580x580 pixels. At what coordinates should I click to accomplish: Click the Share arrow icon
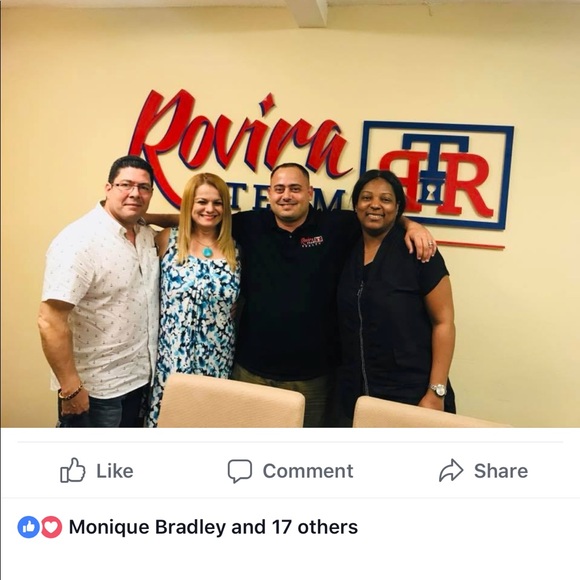coord(451,470)
